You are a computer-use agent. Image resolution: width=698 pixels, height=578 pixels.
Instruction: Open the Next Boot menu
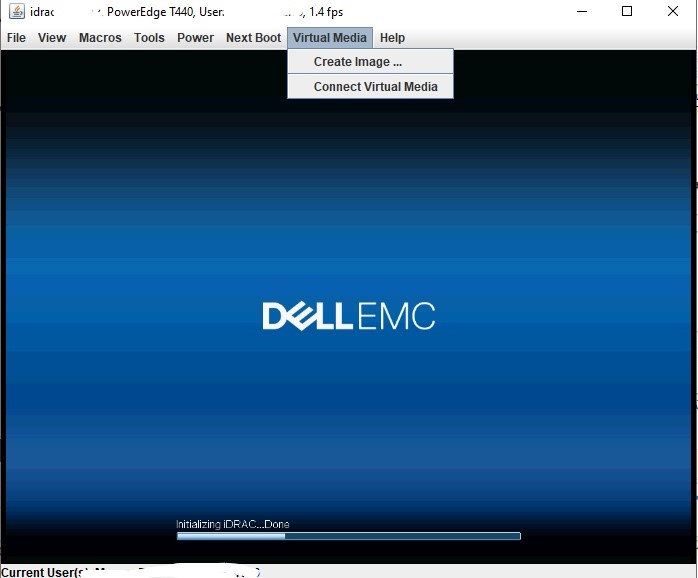[253, 38]
